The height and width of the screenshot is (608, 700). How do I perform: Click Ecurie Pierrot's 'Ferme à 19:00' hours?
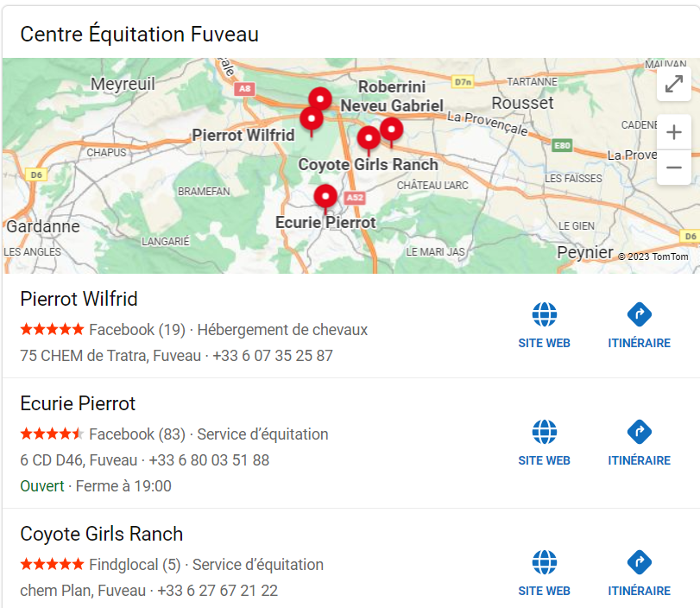(123, 486)
